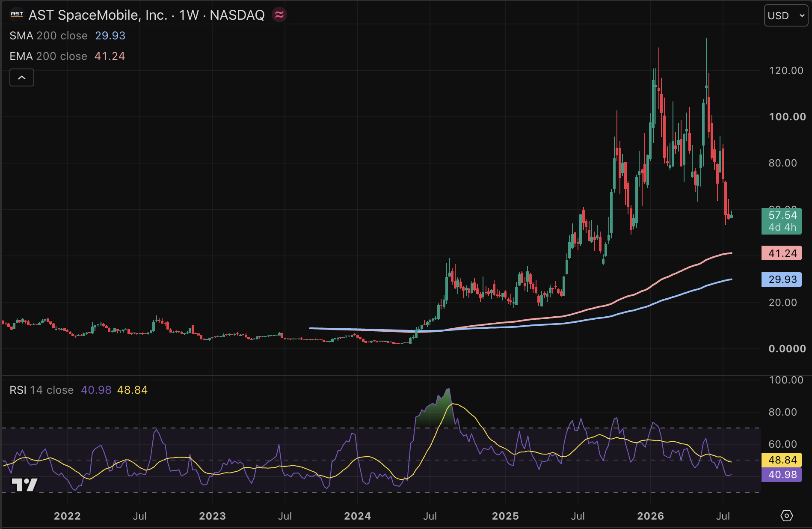Click the blue 29.93 SMA axis label

782,279
